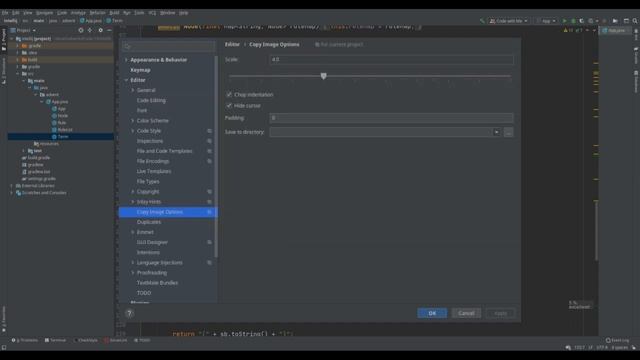
Task: Click project-level icon next to GUI Designer
Action: tap(209, 242)
